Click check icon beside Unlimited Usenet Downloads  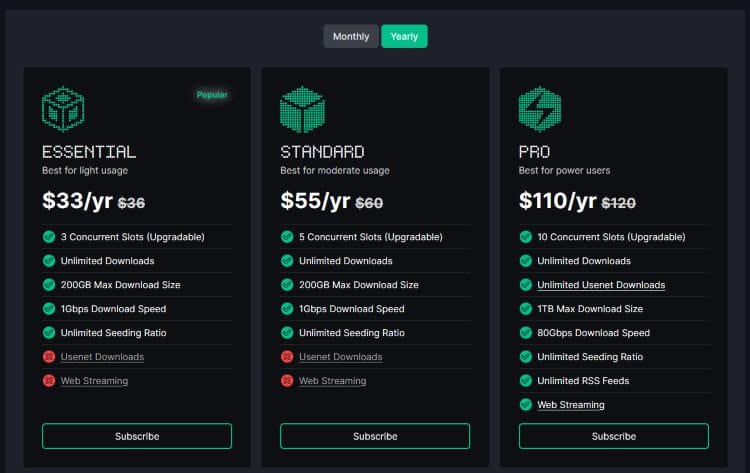526,285
